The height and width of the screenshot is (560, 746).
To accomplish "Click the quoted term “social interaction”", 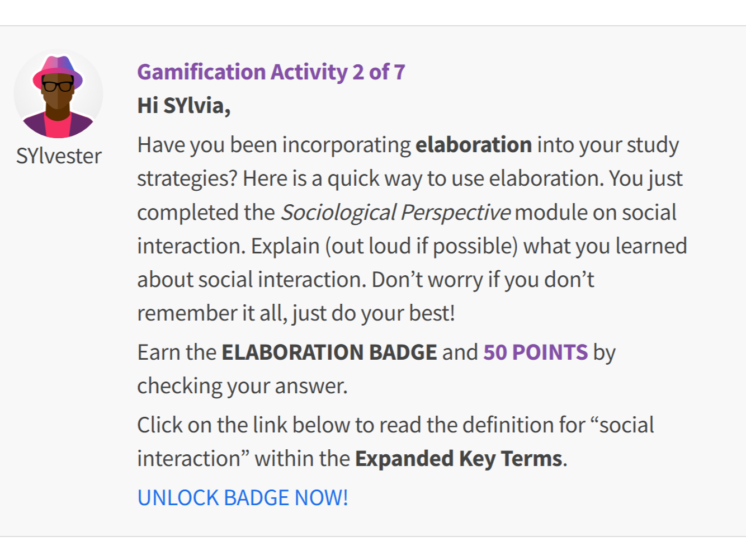I will point(396,441).
